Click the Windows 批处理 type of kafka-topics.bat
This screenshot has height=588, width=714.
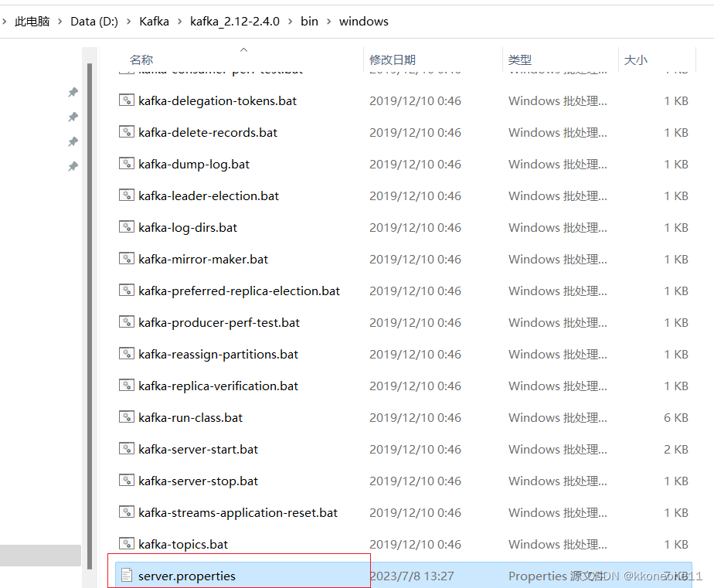(558, 544)
